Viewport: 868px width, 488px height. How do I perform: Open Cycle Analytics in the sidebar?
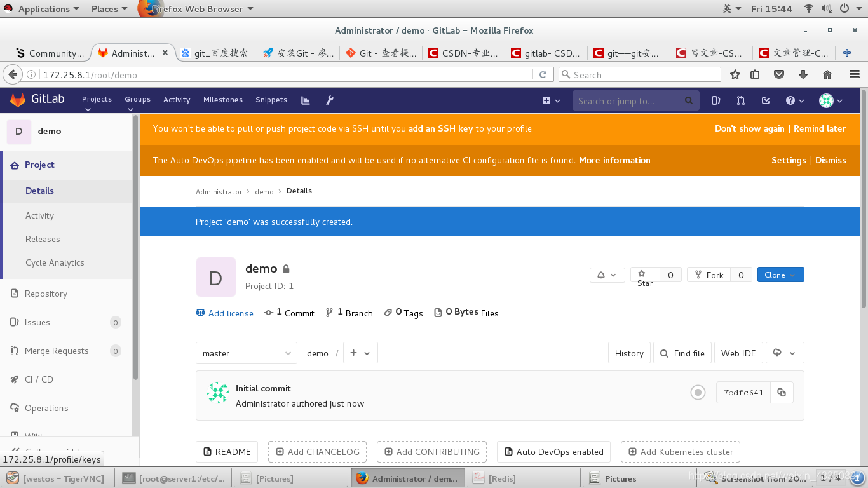tap(55, 262)
